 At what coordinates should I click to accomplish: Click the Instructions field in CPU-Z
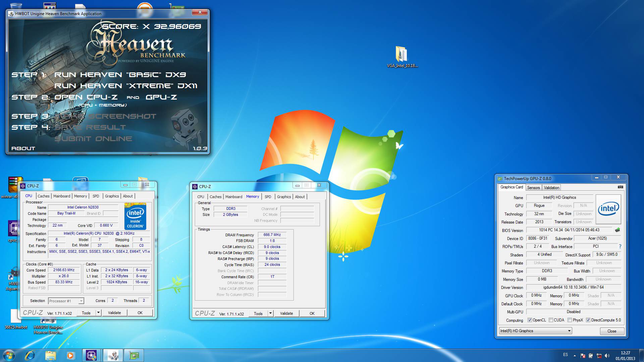(100, 254)
